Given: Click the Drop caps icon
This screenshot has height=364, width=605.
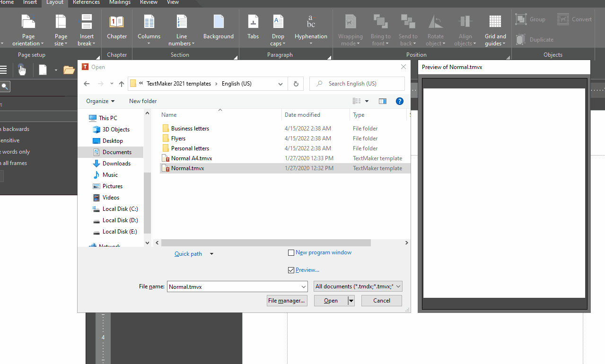Looking at the screenshot, I should point(278,22).
